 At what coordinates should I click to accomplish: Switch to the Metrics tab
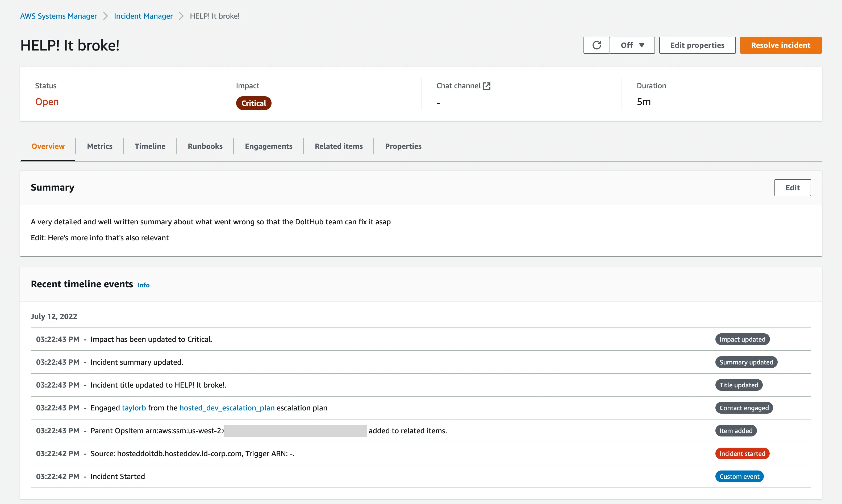pos(99,146)
